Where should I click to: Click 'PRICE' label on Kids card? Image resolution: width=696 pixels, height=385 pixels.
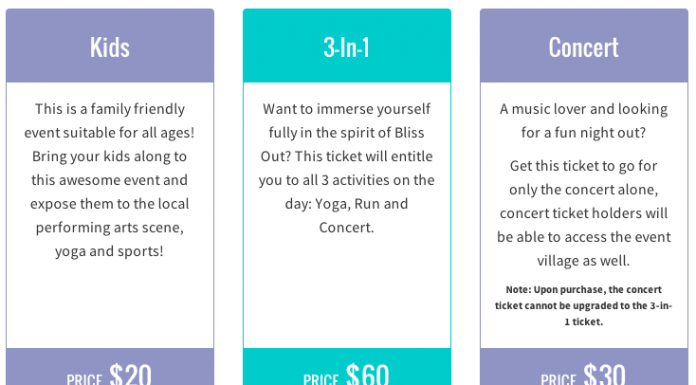click(84, 379)
